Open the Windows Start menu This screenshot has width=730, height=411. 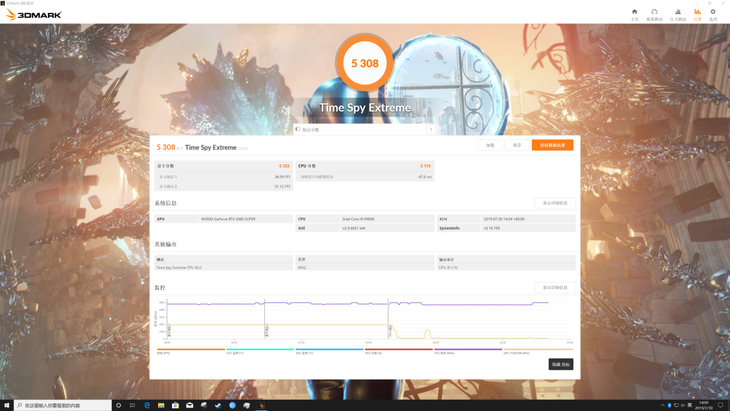[x=7, y=405]
